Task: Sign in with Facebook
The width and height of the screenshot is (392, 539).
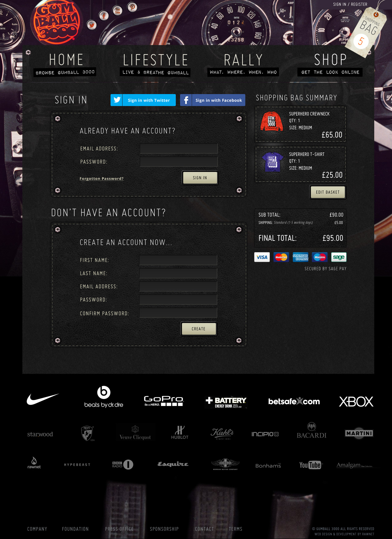Action: (x=213, y=100)
